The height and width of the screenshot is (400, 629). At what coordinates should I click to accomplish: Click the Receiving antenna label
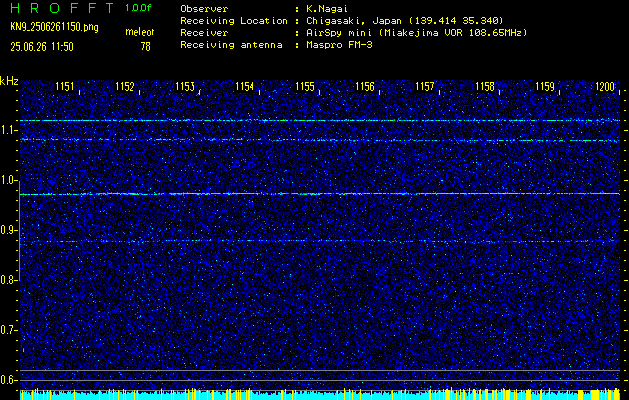coord(231,45)
